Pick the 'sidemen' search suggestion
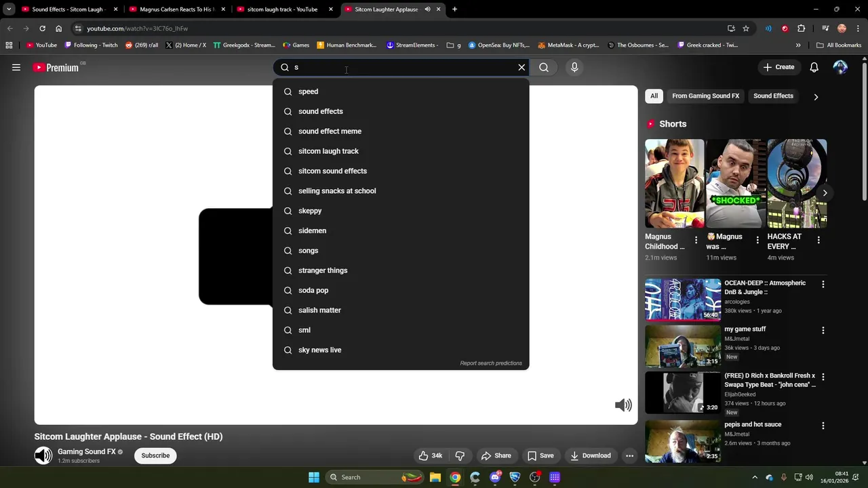 401,230
